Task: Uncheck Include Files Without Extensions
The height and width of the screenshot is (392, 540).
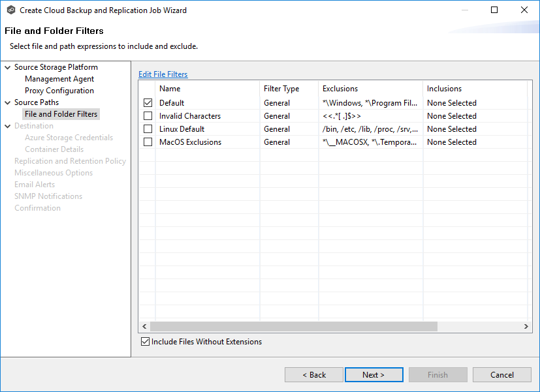Action: click(x=145, y=341)
